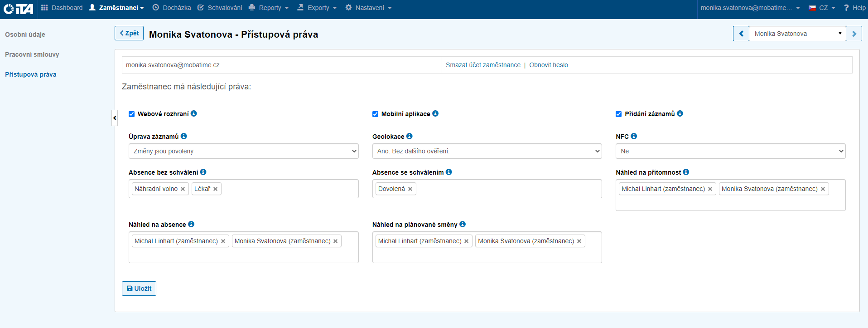Remove Lékař tag from Absence bez schválení
This screenshot has height=328, width=868.
(x=216, y=189)
